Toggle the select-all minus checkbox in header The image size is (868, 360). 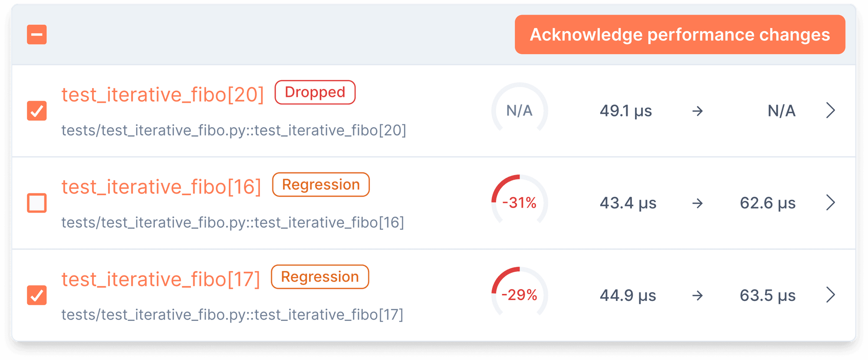36,34
